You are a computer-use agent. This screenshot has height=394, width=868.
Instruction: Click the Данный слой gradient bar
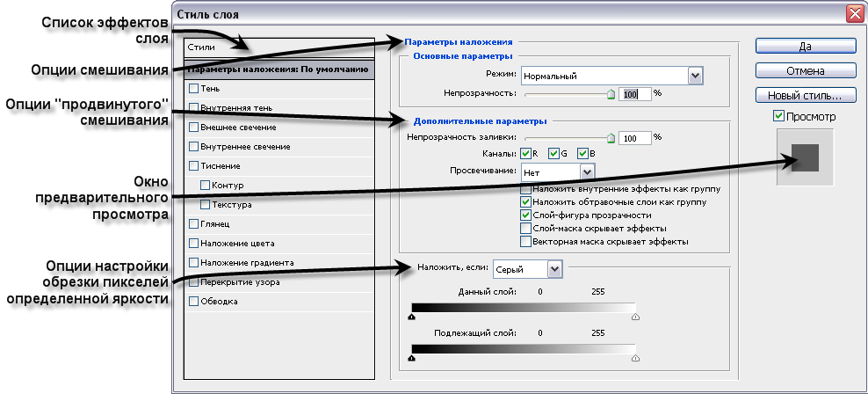(524, 308)
